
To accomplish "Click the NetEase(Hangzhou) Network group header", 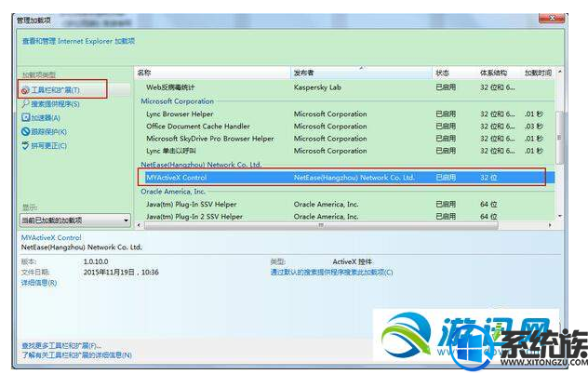I will tap(201, 165).
